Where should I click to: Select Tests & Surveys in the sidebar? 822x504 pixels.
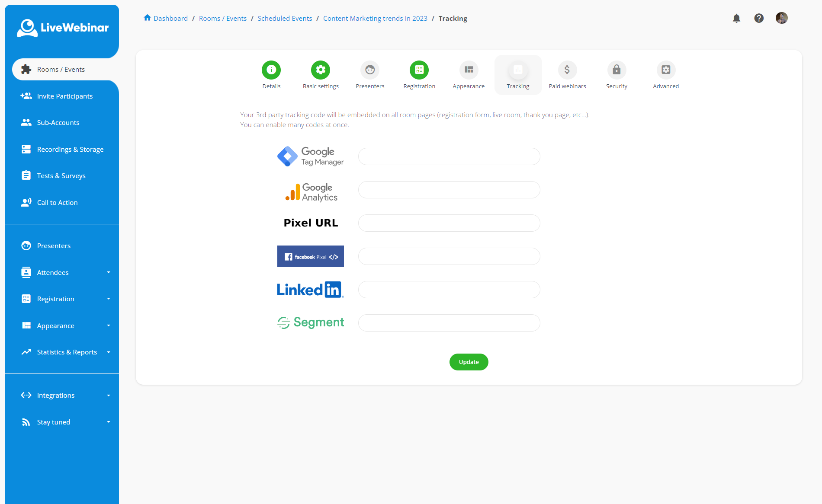click(61, 175)
